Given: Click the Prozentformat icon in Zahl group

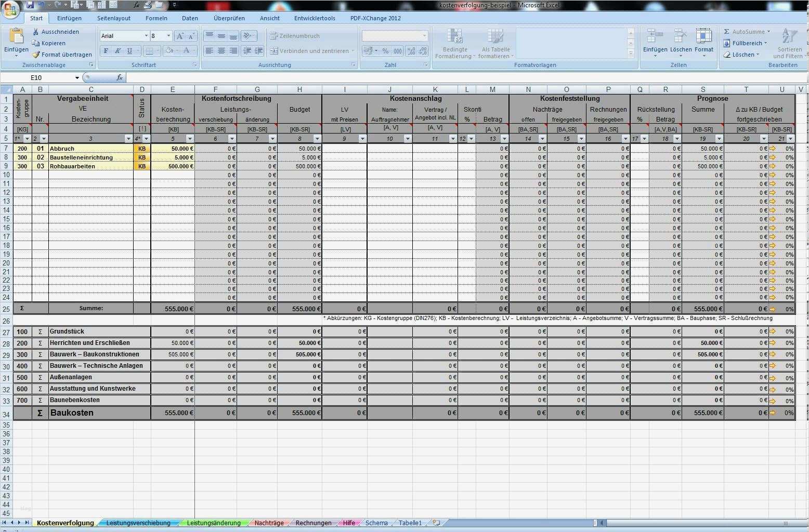Looking at the screenshot, I should click(385, 51).
